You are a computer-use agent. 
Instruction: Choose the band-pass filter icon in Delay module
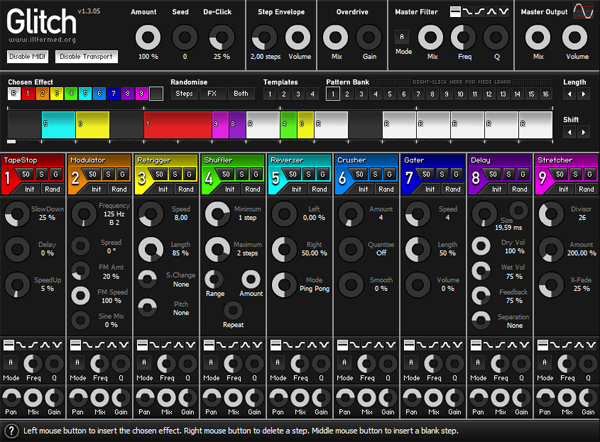point(512,345)
